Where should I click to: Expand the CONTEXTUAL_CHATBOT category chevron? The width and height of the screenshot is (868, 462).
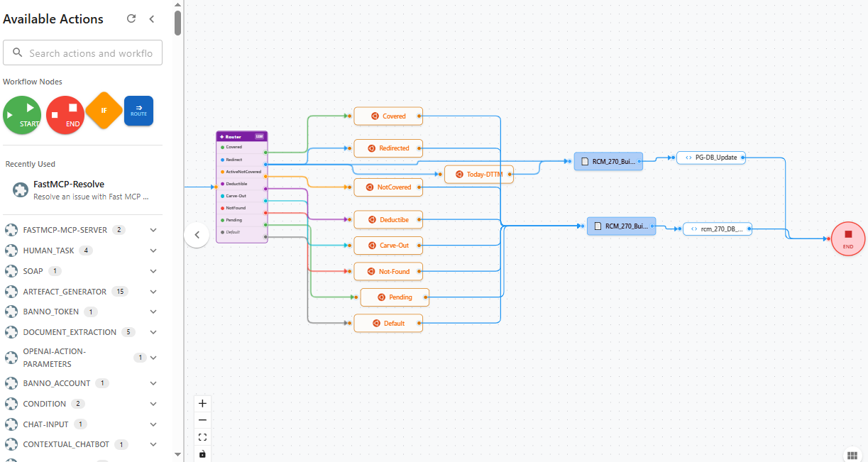click(x=153, y=444)
